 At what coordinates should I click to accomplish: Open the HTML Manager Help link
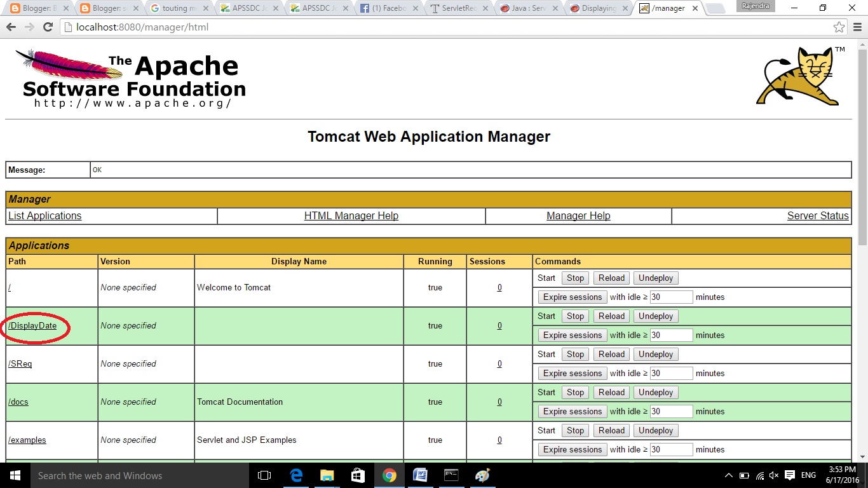click(x=351, y=216)
